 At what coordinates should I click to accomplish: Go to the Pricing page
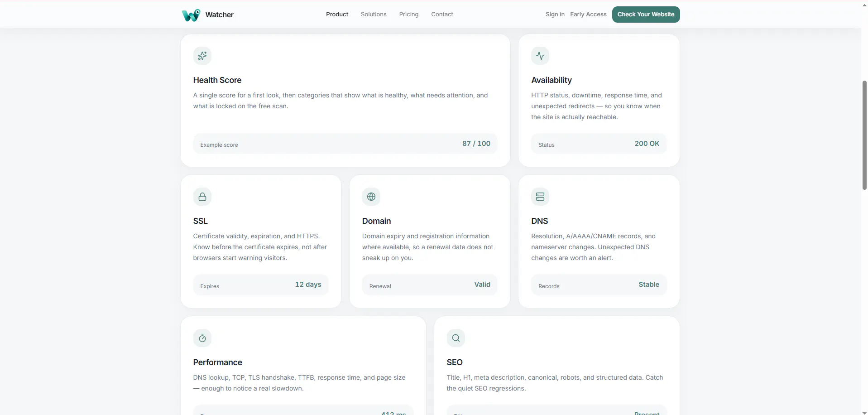tap(409, 14)
